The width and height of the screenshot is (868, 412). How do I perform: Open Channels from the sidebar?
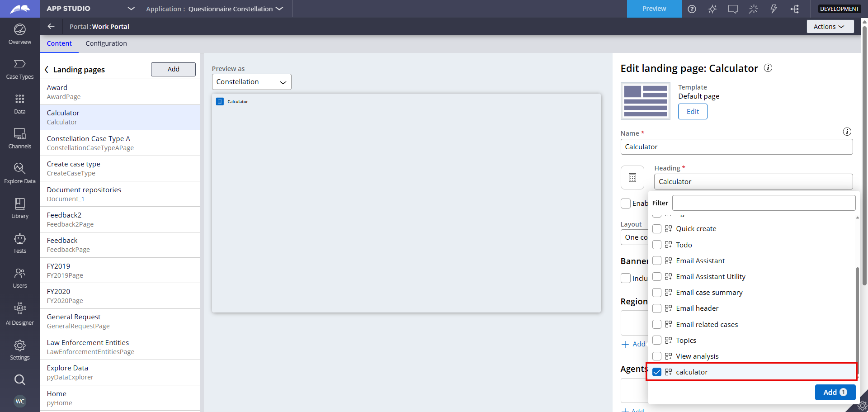point(19,138)
